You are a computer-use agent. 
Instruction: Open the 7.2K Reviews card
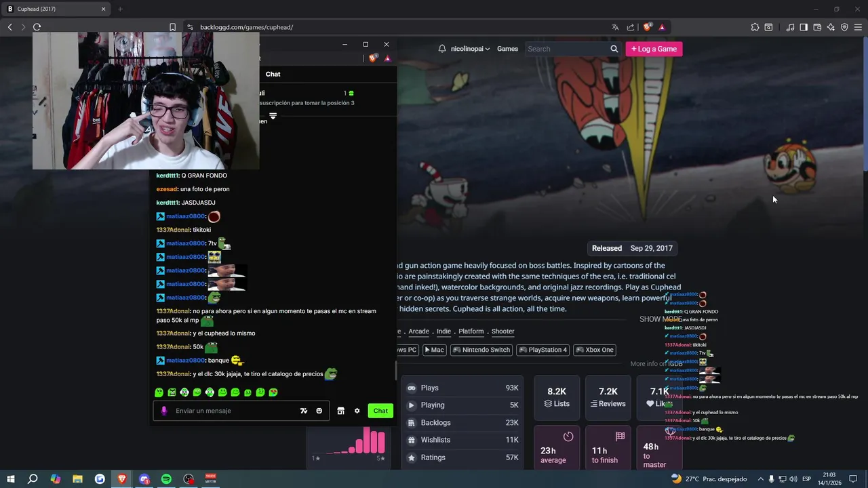(608, 398)
